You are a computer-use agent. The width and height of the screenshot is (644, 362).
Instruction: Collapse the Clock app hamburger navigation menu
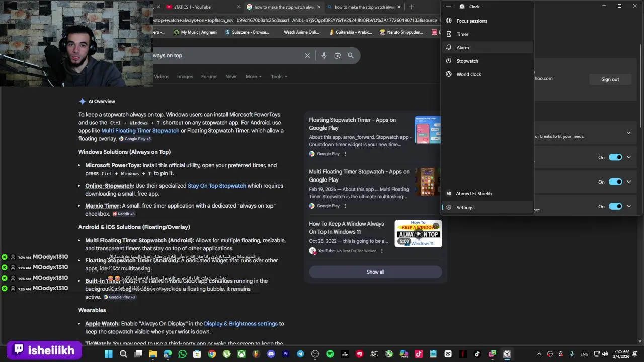(x=449, y=7)
